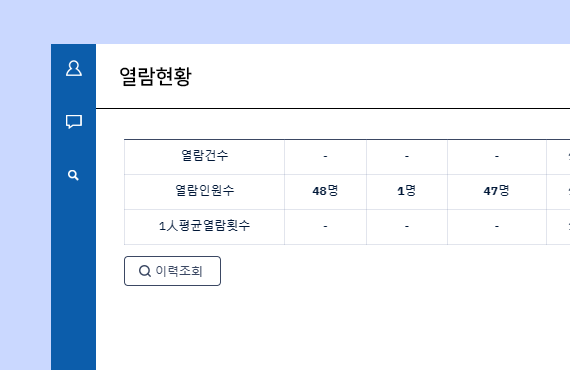Click dash cell in 1人평균열람횟수 row below 48명

pos(325,227)
